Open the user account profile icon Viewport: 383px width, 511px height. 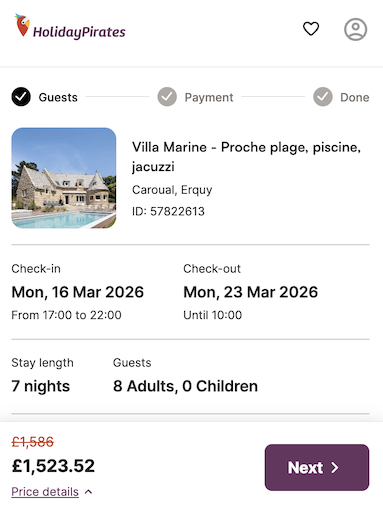[355, 29]
